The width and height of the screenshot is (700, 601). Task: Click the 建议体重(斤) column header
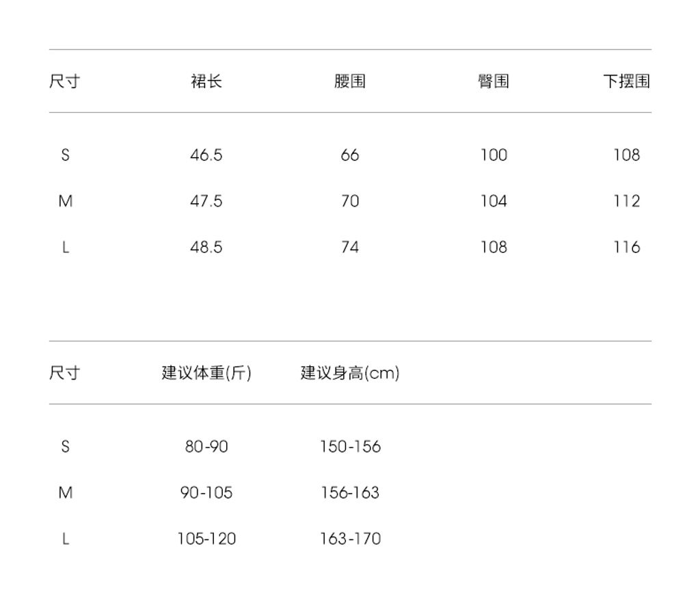[x=206, y=373]
